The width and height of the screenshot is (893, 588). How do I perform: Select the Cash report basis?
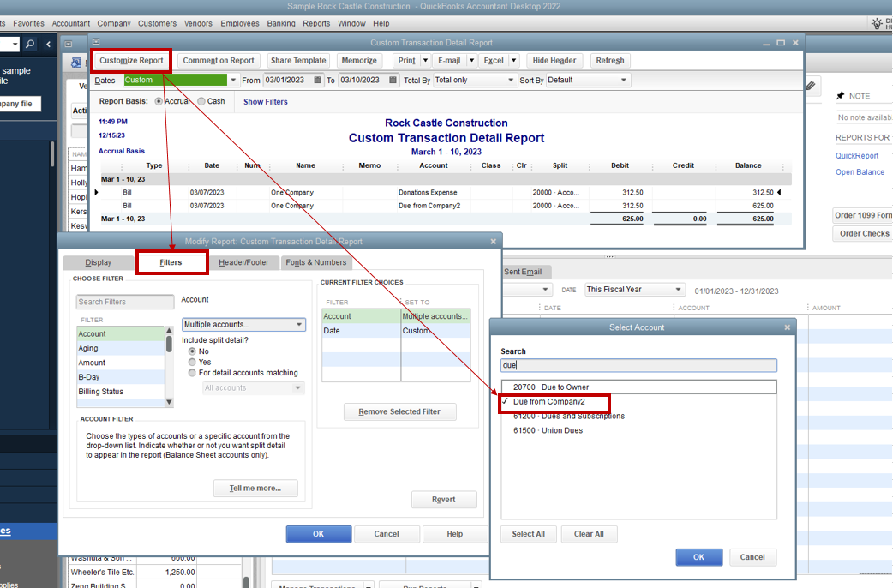tap(201, 101)
